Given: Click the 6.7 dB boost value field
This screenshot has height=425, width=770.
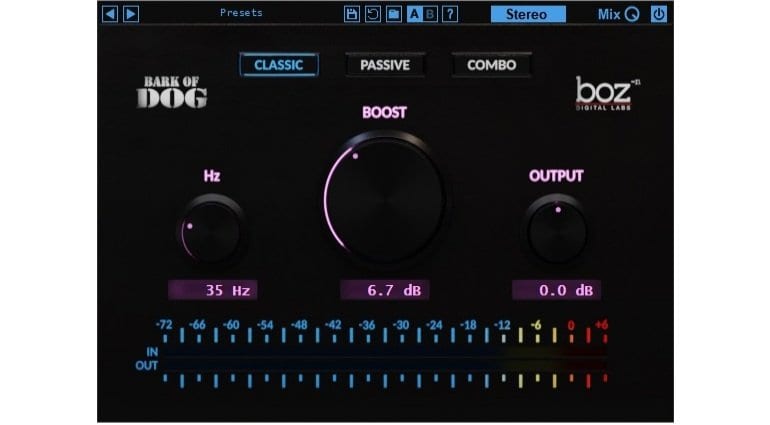Looking at the screenshot, I should tap(385, 290).
